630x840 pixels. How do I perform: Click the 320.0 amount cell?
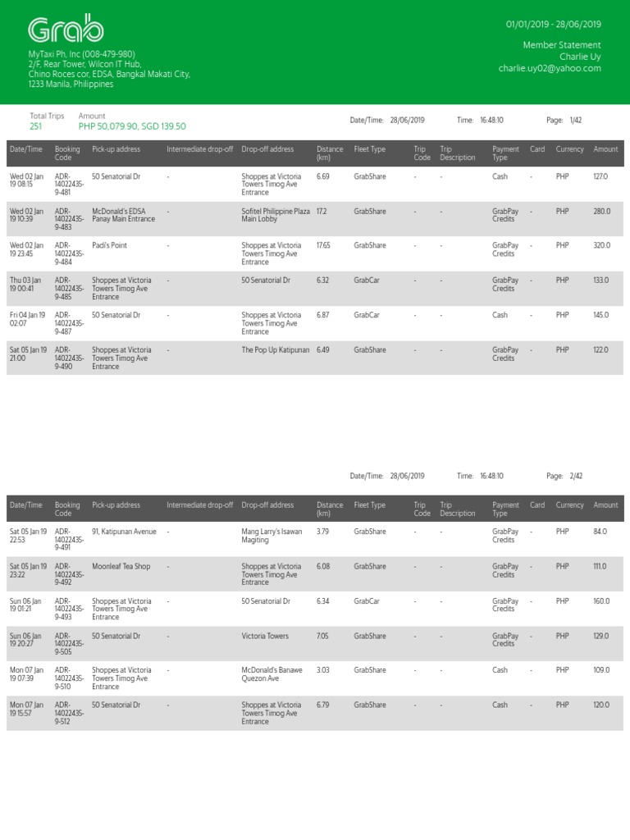(601, 245)
